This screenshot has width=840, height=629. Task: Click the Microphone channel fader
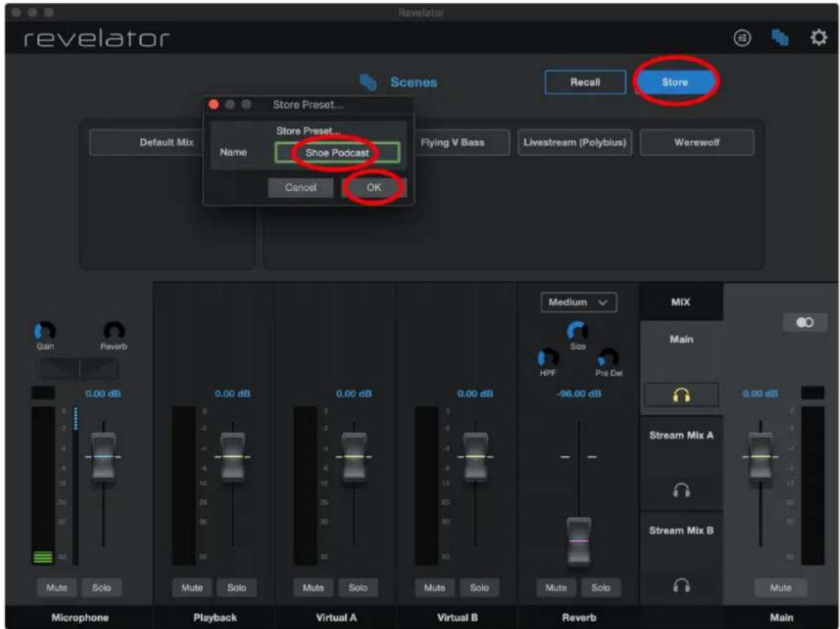[104, 457]
